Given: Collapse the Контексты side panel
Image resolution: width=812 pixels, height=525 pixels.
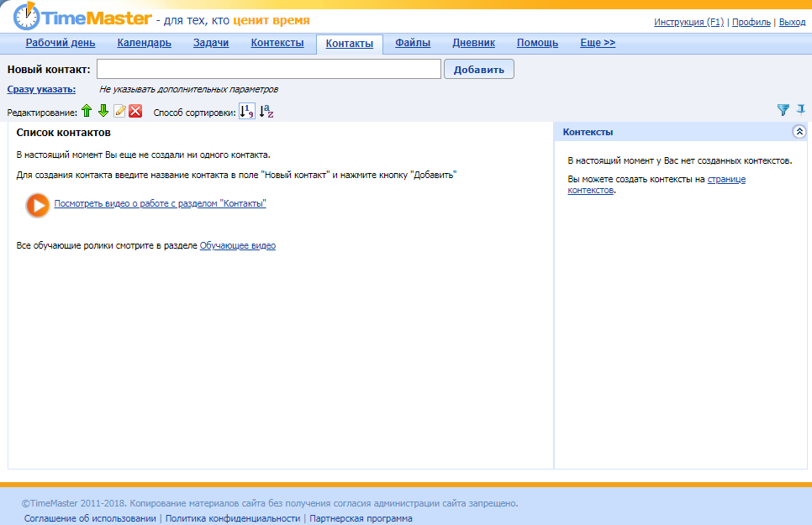Looking at the screenshot, I should pyautogui.click(x=799, y=132).
